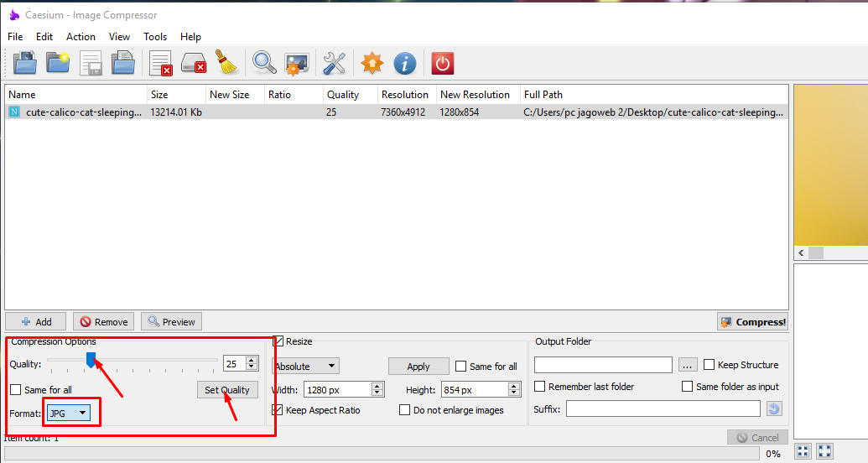
Task: Open the Action menu
Action: [x=81, y=37]
